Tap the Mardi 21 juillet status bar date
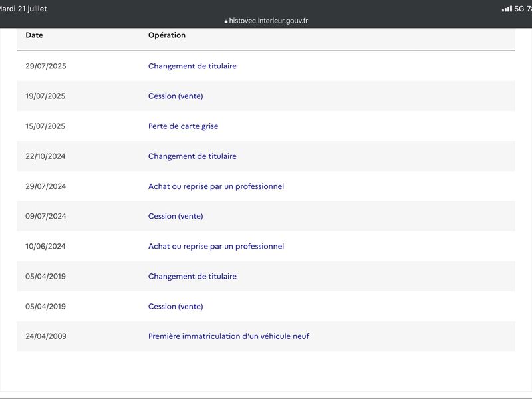The width and height of the screenshot is (532, 399). click(x=23, y=9)
